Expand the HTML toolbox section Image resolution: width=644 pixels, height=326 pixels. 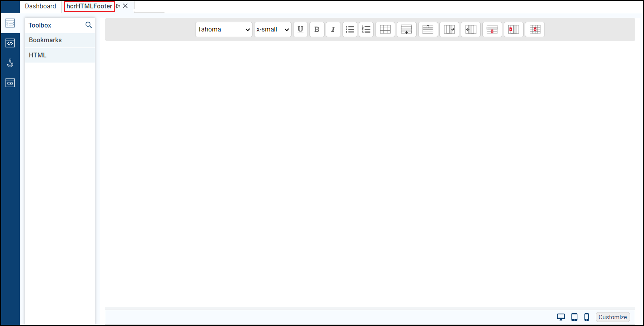tap(60, 55)
